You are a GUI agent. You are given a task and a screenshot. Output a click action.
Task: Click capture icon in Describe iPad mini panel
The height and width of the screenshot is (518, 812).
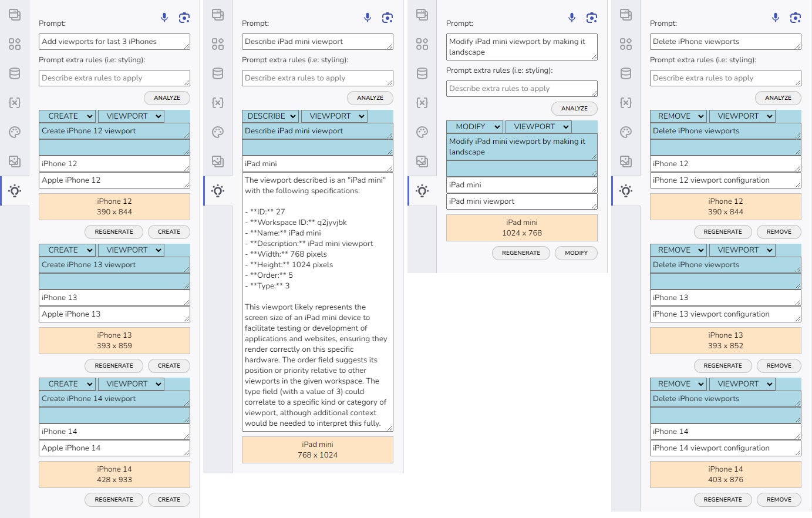pos(388,18)
